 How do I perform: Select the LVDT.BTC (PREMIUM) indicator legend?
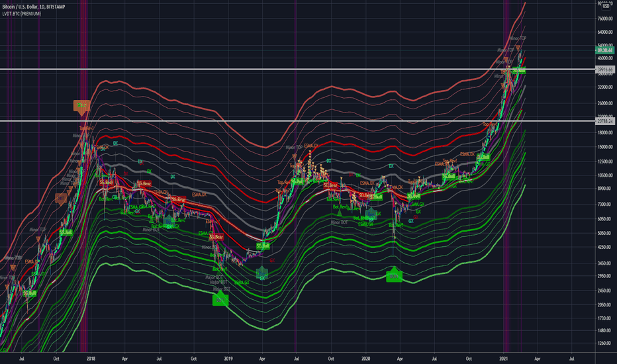coord(22,14)
